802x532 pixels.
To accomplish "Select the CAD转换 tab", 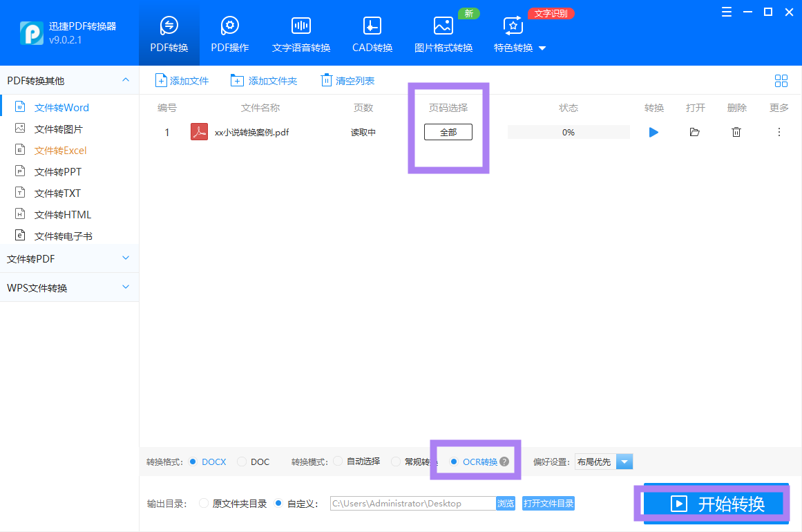I will 372,34.
